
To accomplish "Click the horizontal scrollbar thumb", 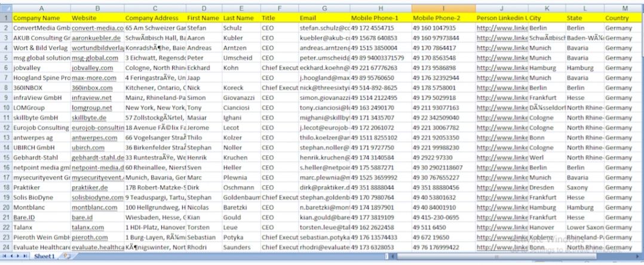I will pyautogui.click(x=498, y=257).
